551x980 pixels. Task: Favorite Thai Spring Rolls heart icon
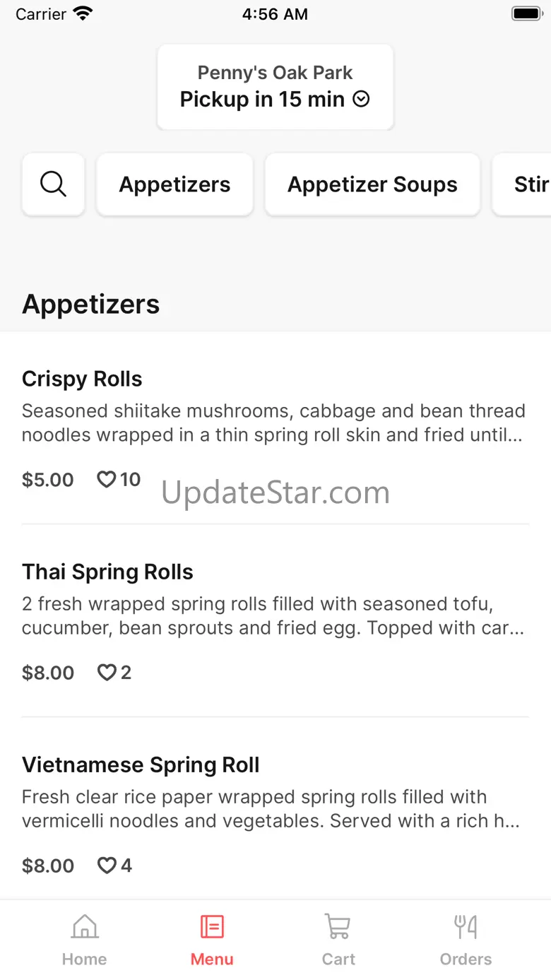[x=106, y=673]
